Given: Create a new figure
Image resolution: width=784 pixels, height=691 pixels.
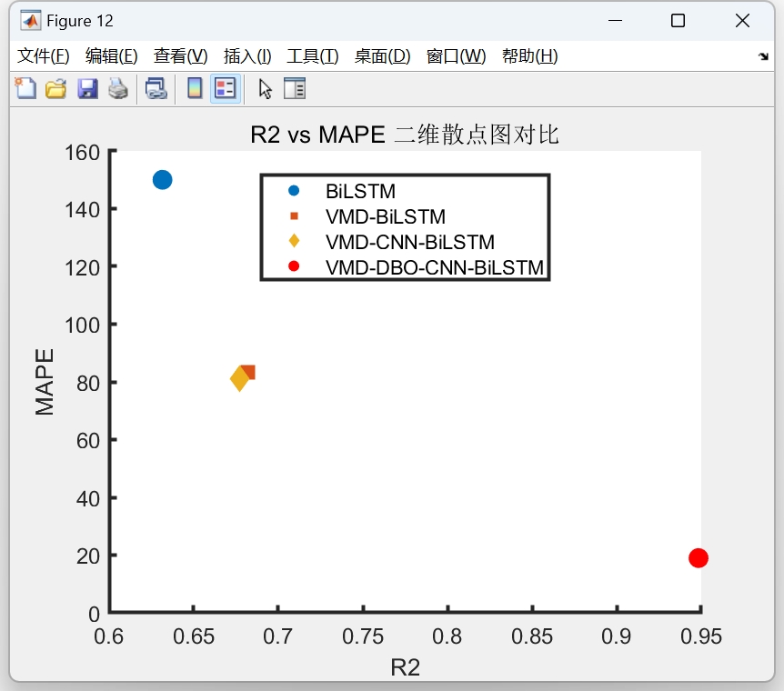Looking at the screenshot, I should 25,88.
